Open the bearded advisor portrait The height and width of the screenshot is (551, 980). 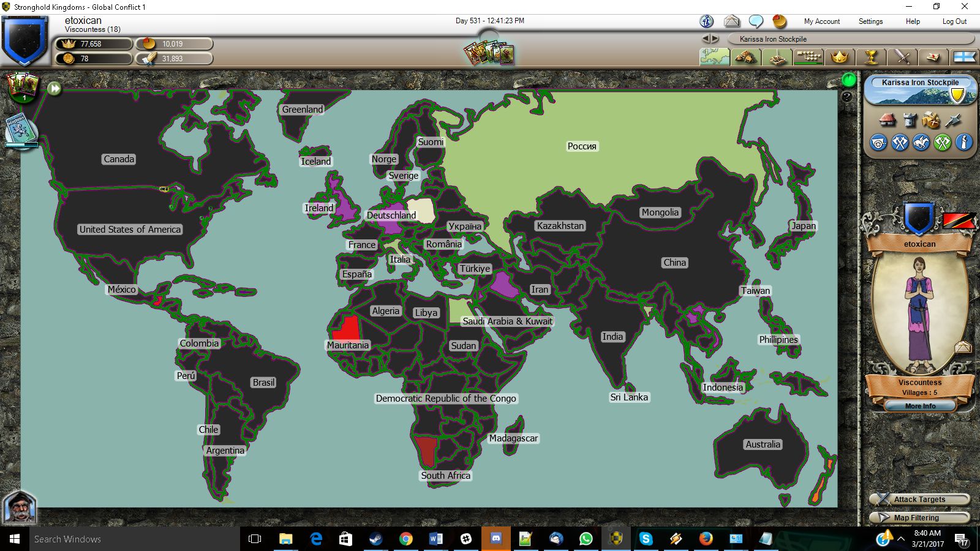pyautogui.click(x=20, y=507)
